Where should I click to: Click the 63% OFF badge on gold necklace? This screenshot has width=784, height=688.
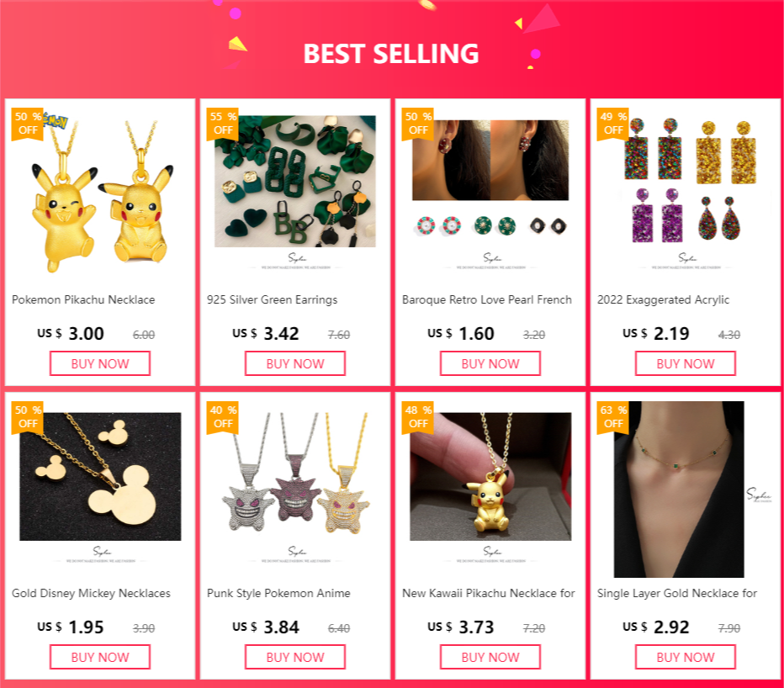click(x=613, y=418)
